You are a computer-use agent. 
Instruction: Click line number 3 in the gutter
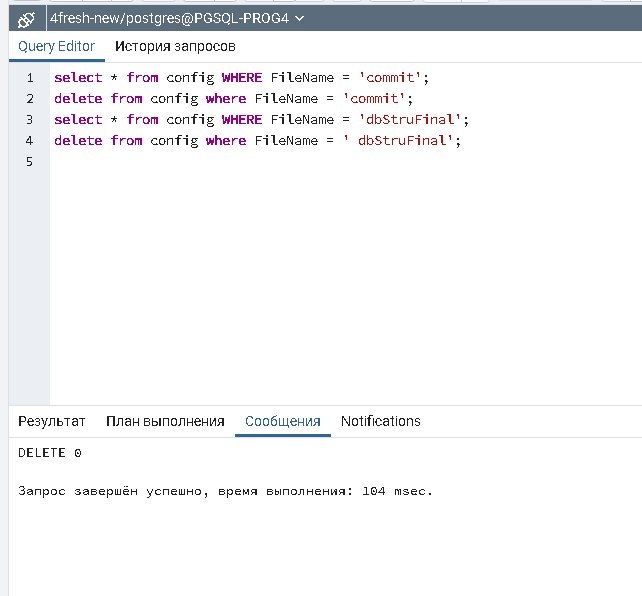tap(30, 120)
